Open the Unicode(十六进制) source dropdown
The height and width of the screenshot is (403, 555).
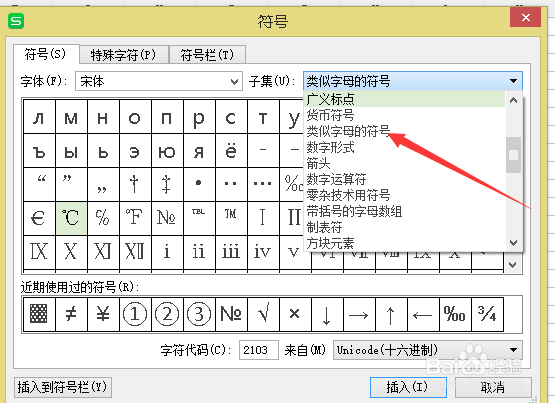coord(428,350)
